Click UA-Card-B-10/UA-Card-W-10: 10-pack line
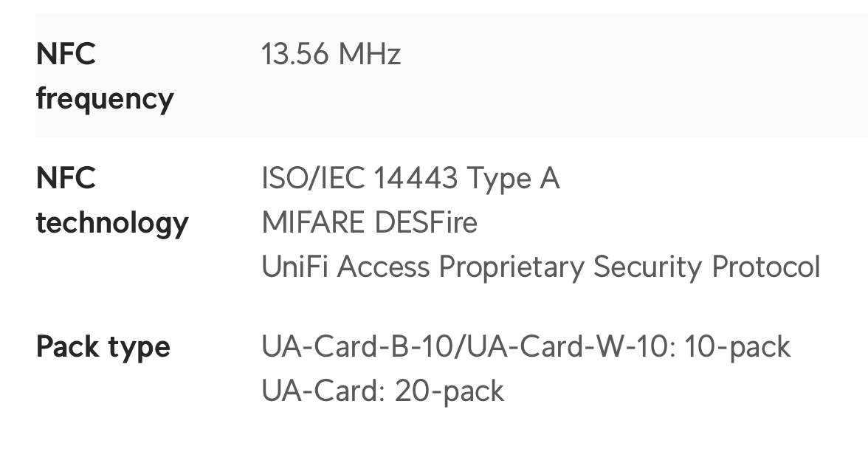 click(x=526, y=347)
